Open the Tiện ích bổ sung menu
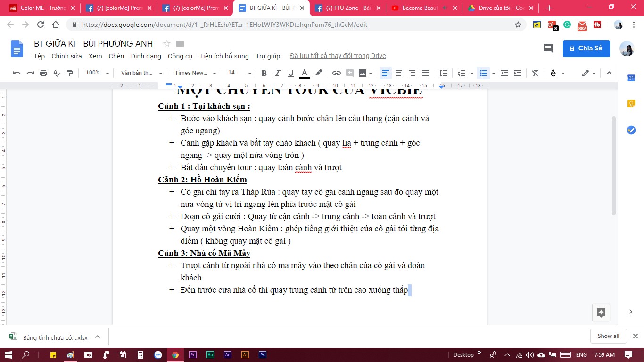This screenshot has height=362, width=644. [x=224, y=56]
